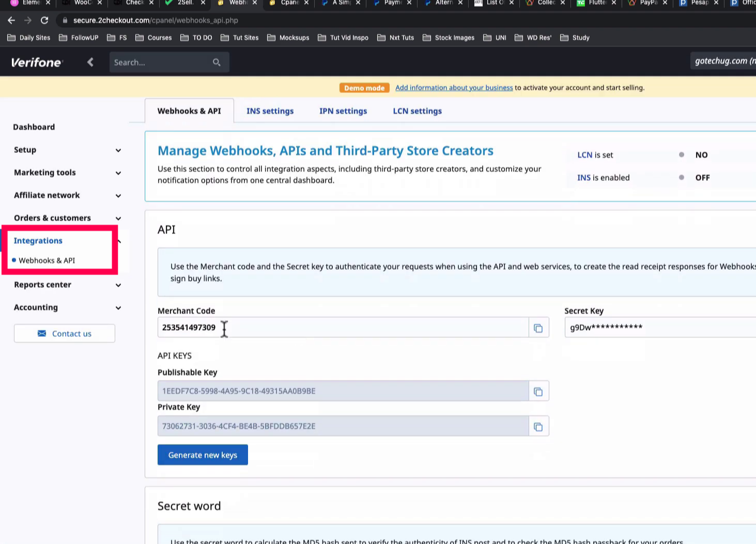Click the Private Key field
Image resolution: width=756 pixels, height=544 pixels.
pos(343,426)
